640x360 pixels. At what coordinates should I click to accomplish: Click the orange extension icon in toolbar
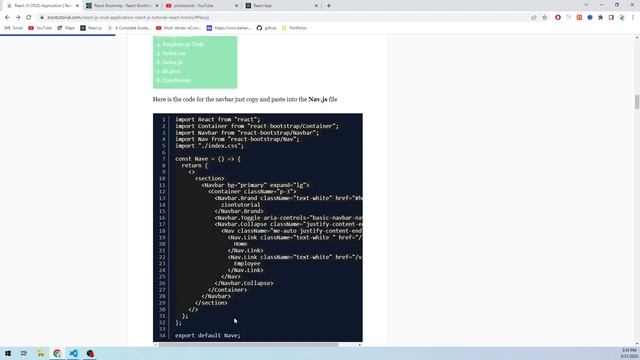pyautogui.click(x=579, y=18)
